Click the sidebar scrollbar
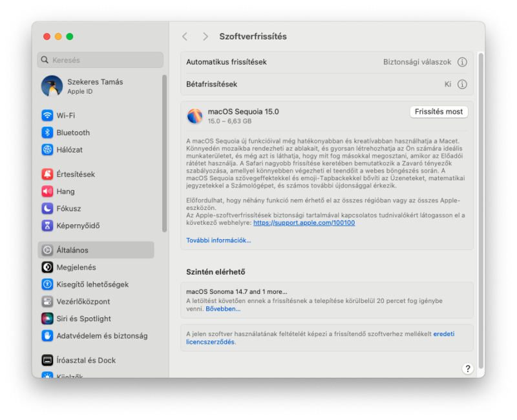The width and height of the screenshot is (517, 420). coord(164,153)
